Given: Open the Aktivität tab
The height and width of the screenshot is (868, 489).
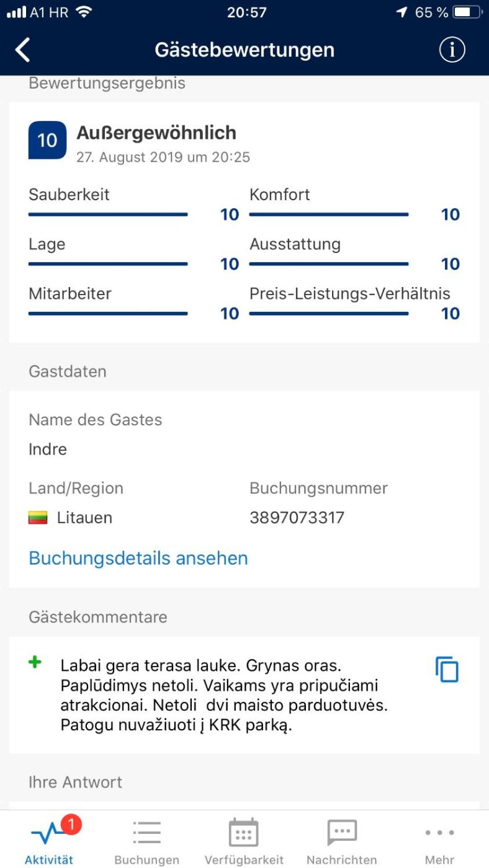Looking at the screenshot, I should coord(49,841).
